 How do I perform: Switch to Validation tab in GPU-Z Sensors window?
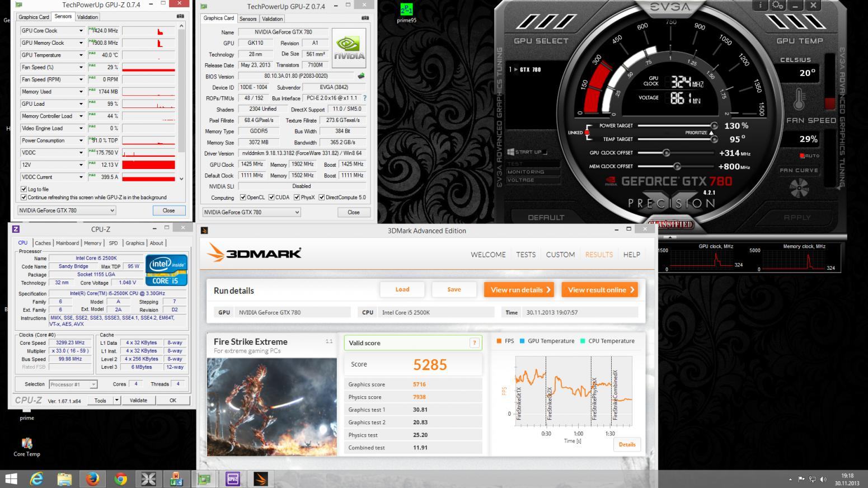(x=87, y=17)
